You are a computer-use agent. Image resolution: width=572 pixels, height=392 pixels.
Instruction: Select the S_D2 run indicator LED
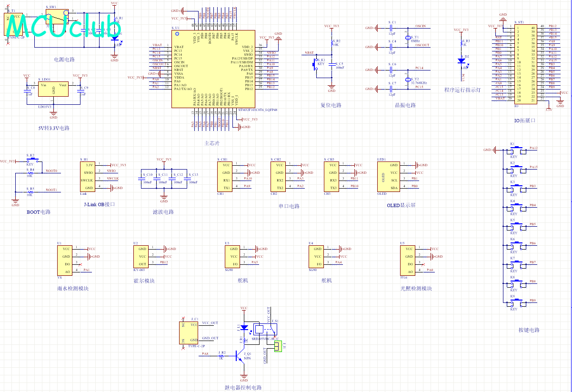[x=462, y=61]
